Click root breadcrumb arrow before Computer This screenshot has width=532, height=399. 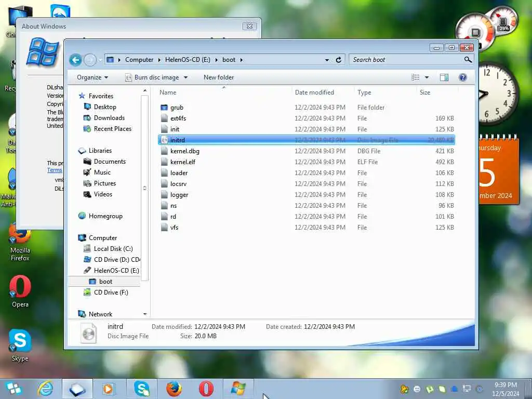tap(119, 60)
